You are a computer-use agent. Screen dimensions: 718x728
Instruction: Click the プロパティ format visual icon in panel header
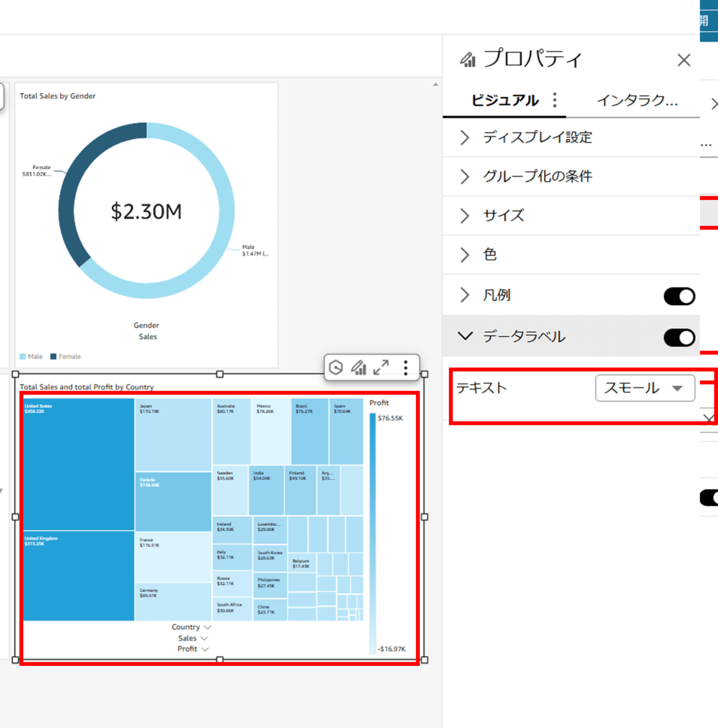[x=468, y=60]
